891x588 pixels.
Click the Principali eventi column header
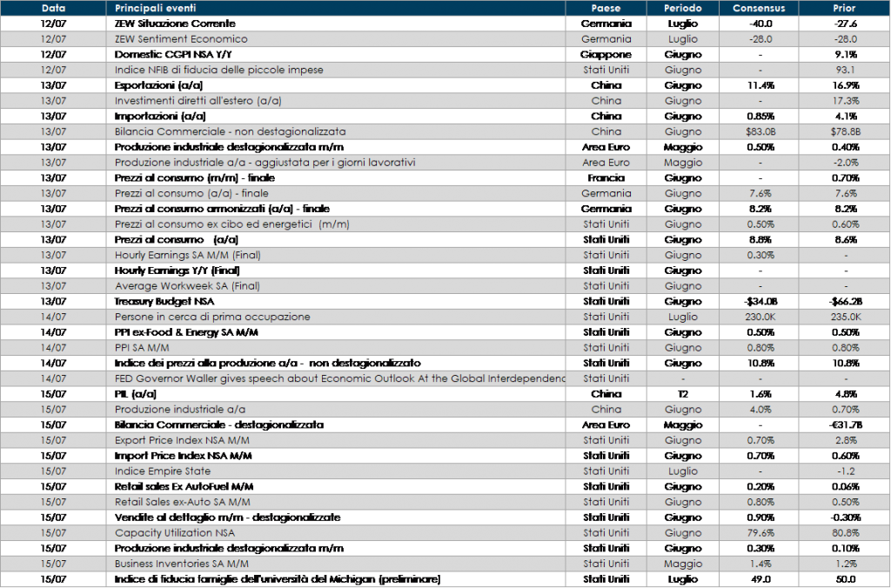pos(156,8)
